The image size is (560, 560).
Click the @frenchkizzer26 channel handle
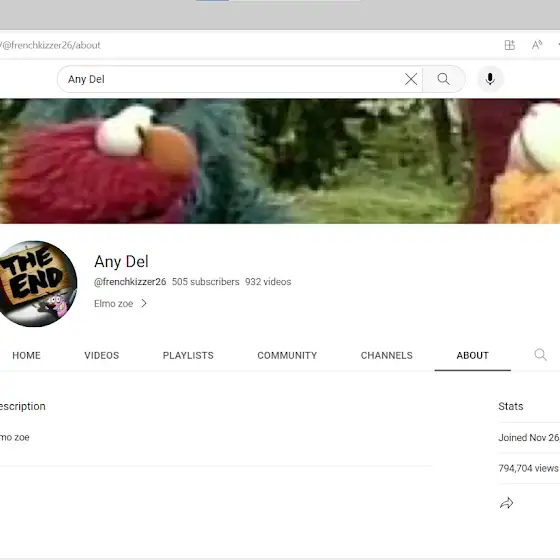[x=130, y=282]
